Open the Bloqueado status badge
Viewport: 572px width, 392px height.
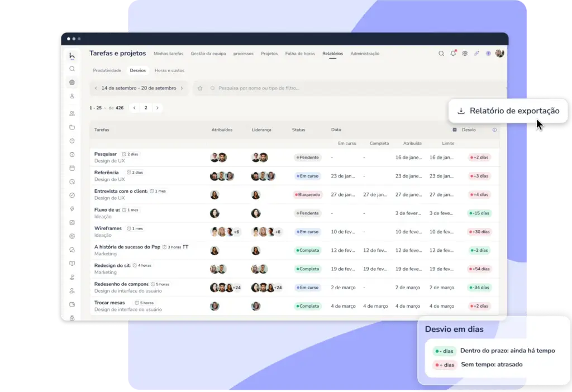pos(308,195)
